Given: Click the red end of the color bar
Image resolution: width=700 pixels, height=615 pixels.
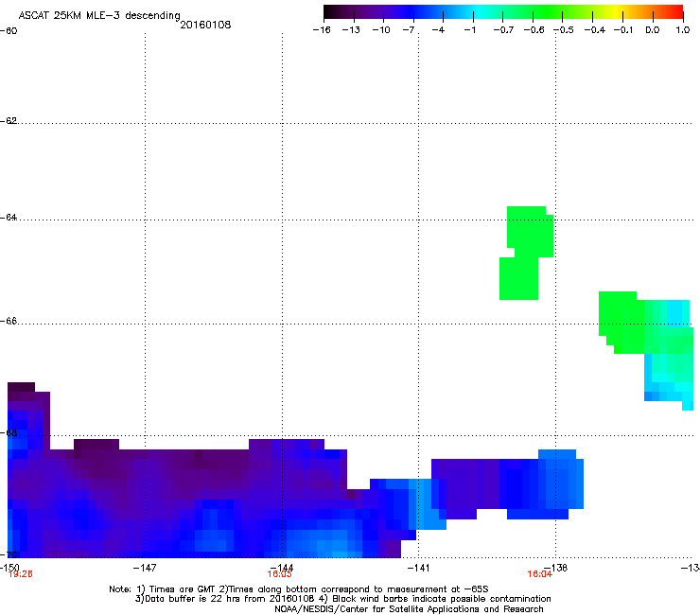Looking at the screenshot, I should [x=676, y=12].
